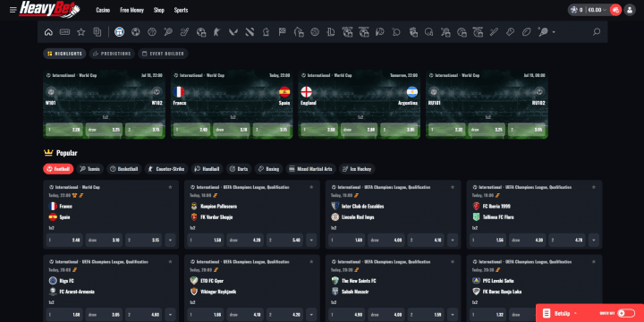Go to the sportsbook home icon
The image size is (644, 322).
[48, 32]
